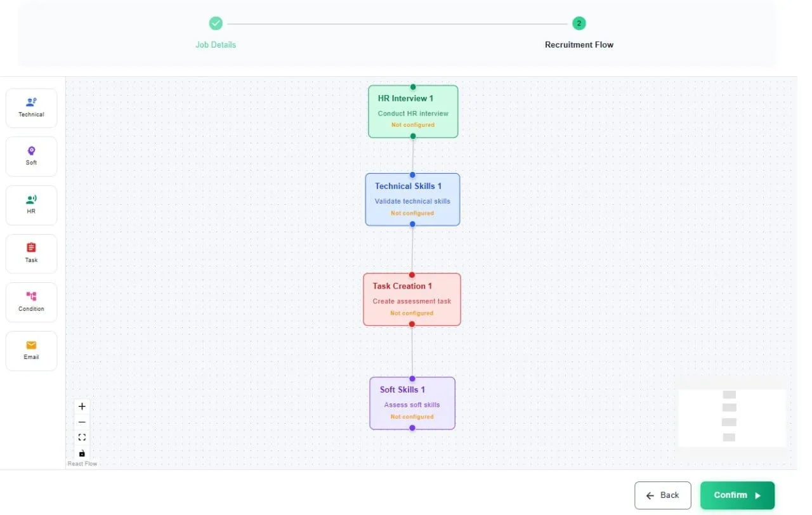
Task: Click the completed Job Details step checkmark
Action: (x=216, y=23)
